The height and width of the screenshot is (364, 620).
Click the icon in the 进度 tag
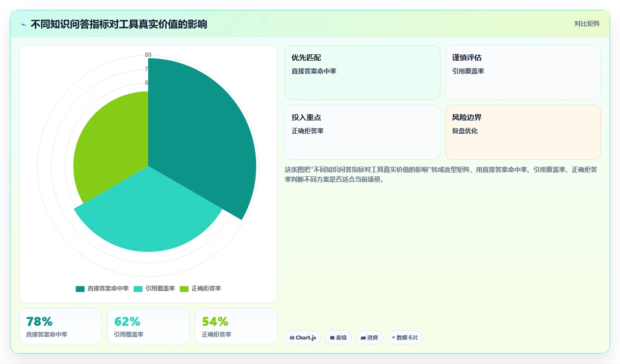[x=363, y=338]
